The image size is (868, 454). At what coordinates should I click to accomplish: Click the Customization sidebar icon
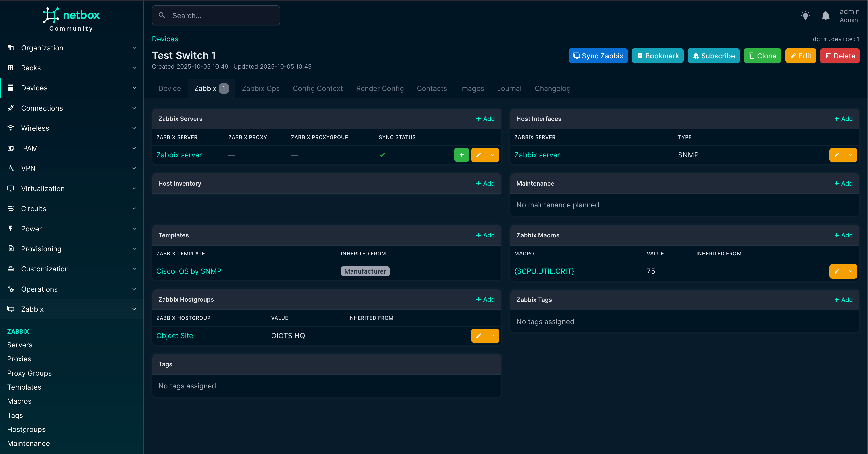pyautogui.click(x=11, y=269)
